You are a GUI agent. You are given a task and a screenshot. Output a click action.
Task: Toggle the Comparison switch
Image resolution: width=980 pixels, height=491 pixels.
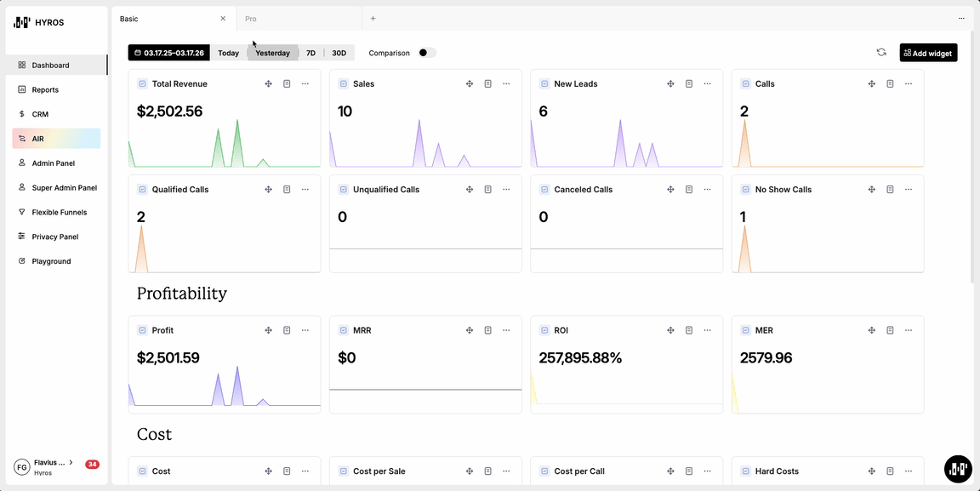click(x=427, y=53)
